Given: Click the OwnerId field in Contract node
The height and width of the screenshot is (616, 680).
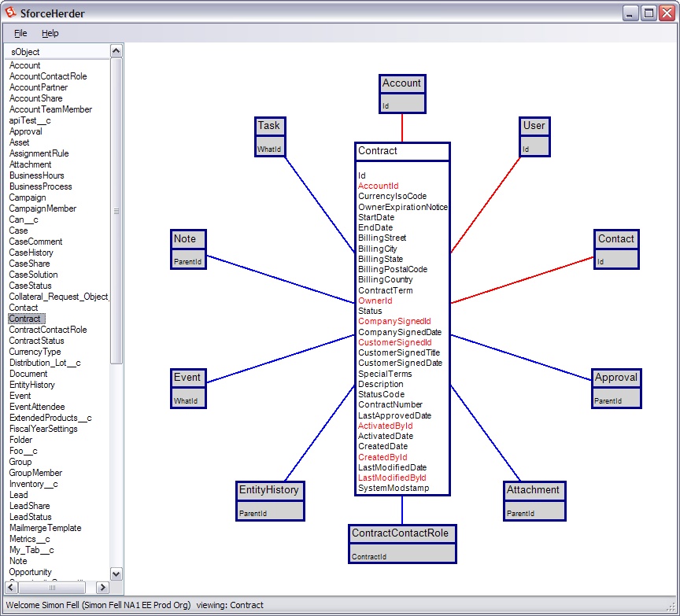Looking at the screenshot, I should point(375,301).
